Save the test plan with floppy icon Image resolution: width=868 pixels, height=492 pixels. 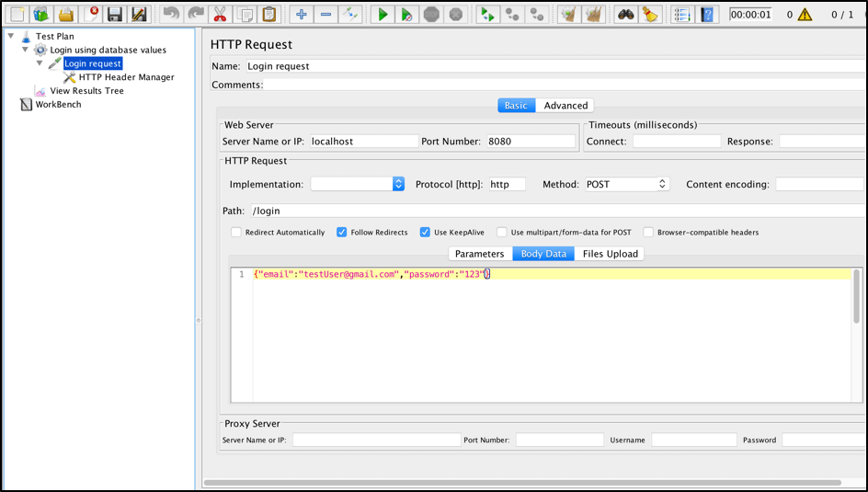click(115, 14)
